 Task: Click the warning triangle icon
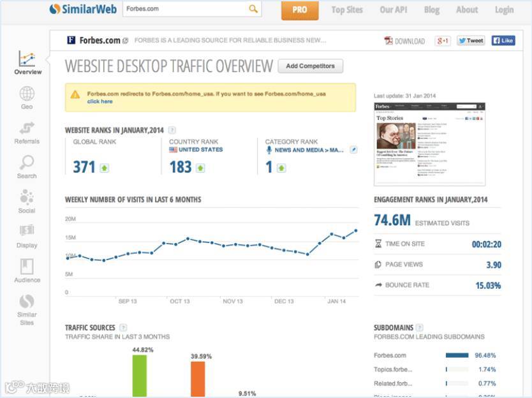[x=75, y=94]
